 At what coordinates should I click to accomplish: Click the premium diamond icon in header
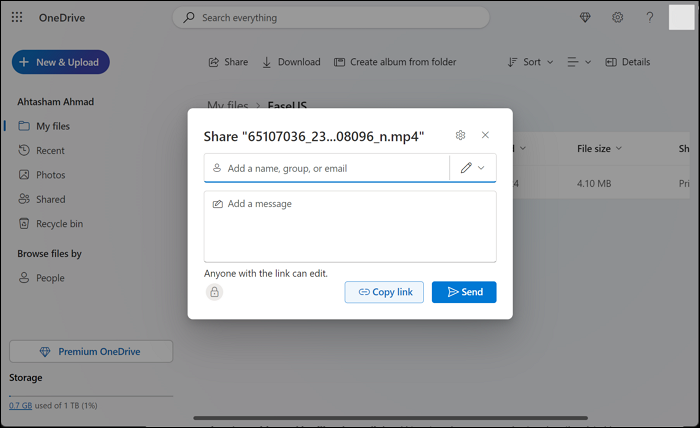pos(585,17)
